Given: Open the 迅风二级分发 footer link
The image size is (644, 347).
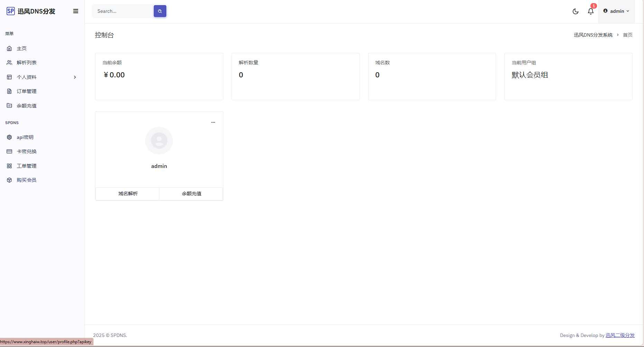Looking at the screenshot, I should coord(620,335).
